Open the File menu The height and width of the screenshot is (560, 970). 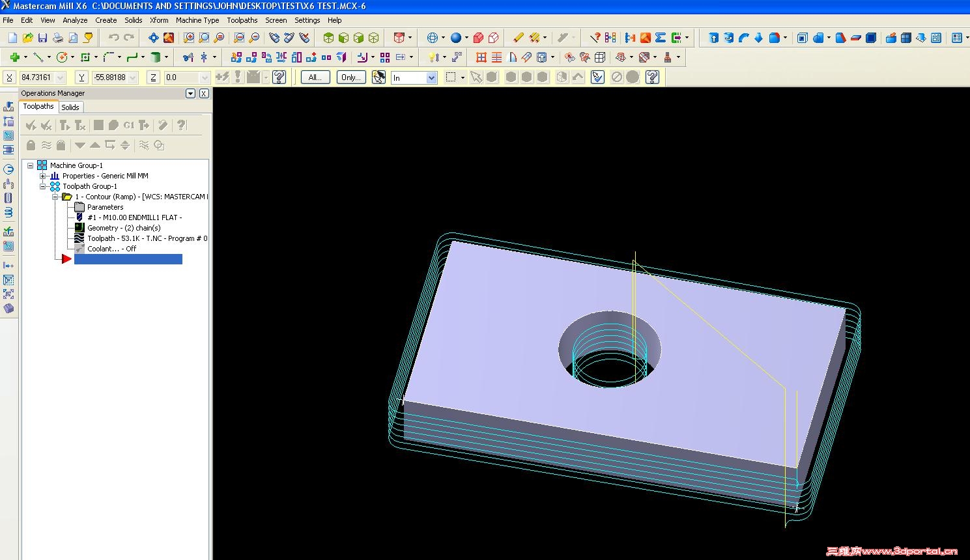tap(8, 20)
